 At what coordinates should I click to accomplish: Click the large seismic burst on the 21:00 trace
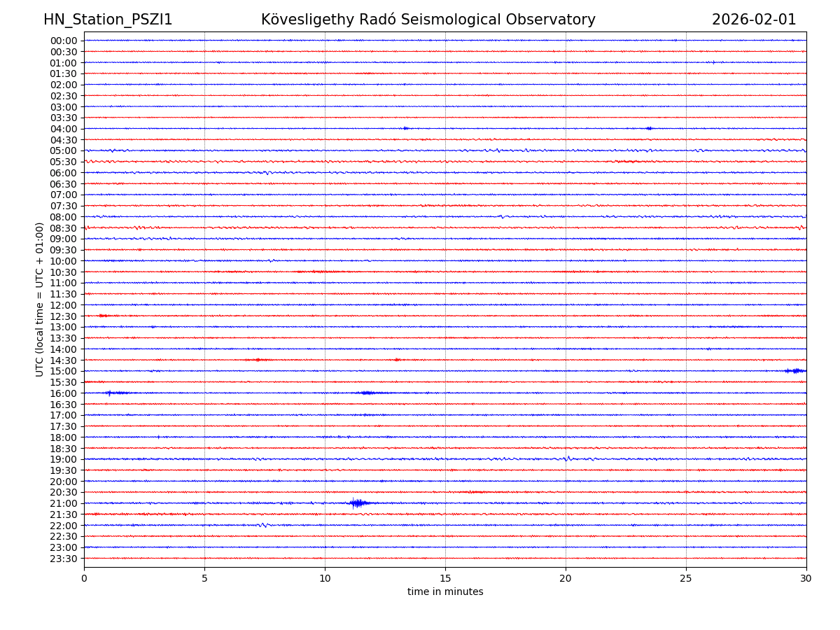coord(358,503)
